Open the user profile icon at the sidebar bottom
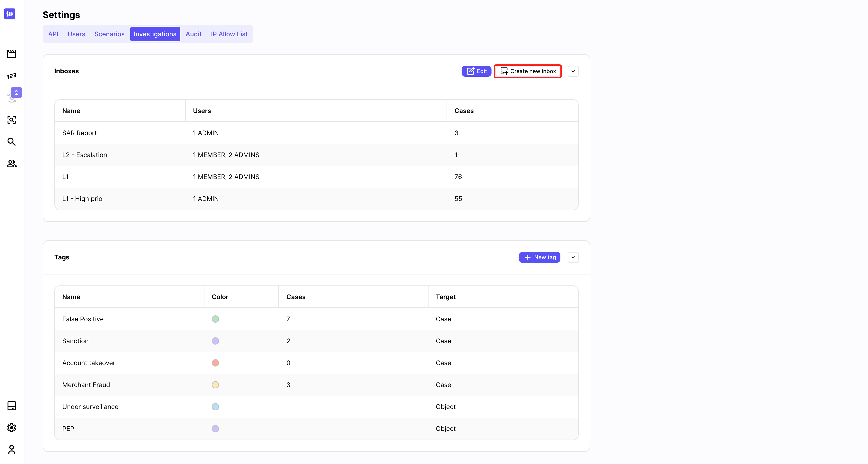 [11, 449]
